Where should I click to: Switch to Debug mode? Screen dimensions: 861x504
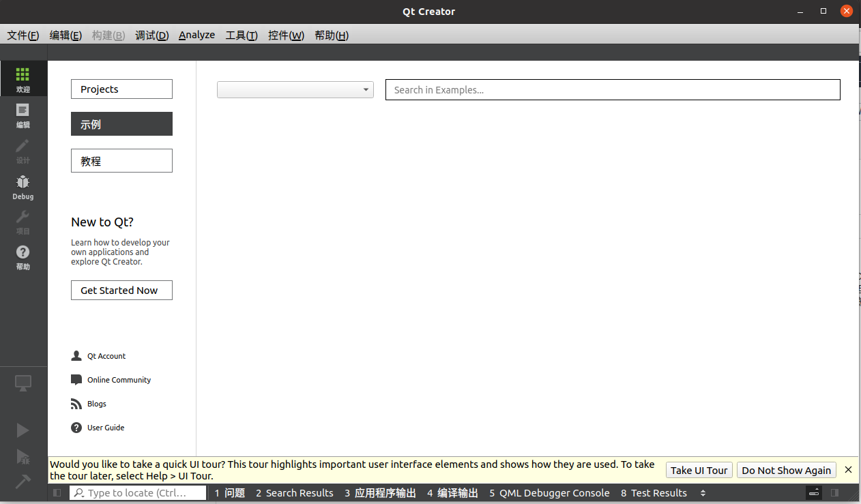23,187
